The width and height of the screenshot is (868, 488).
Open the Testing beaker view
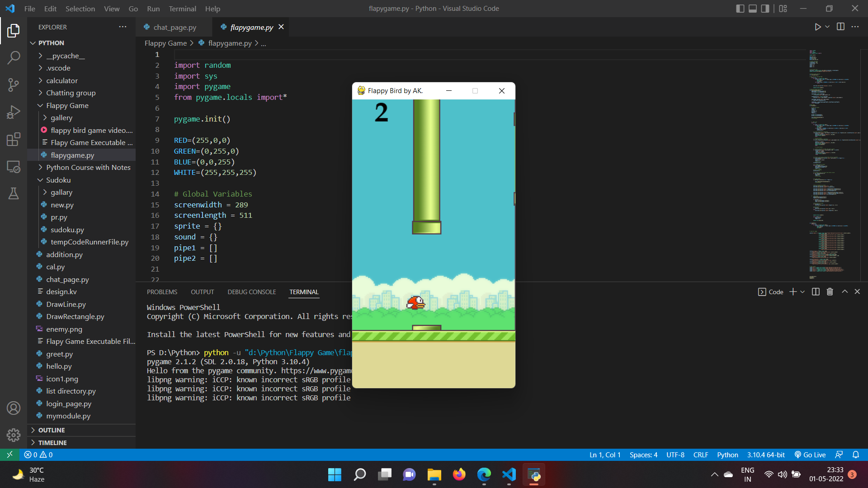click(14, 193)
